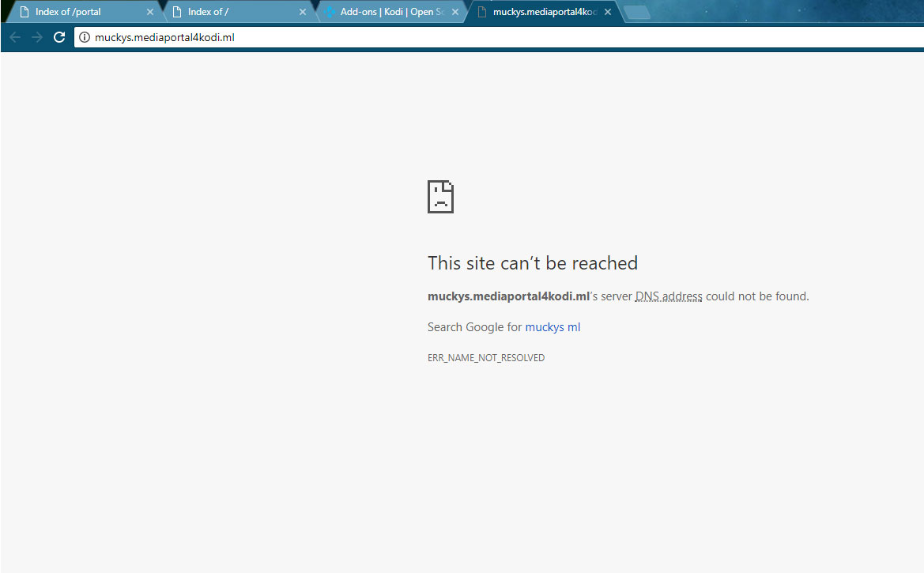Select the muckys.mediaportal4kodi tab

[542, 12]
